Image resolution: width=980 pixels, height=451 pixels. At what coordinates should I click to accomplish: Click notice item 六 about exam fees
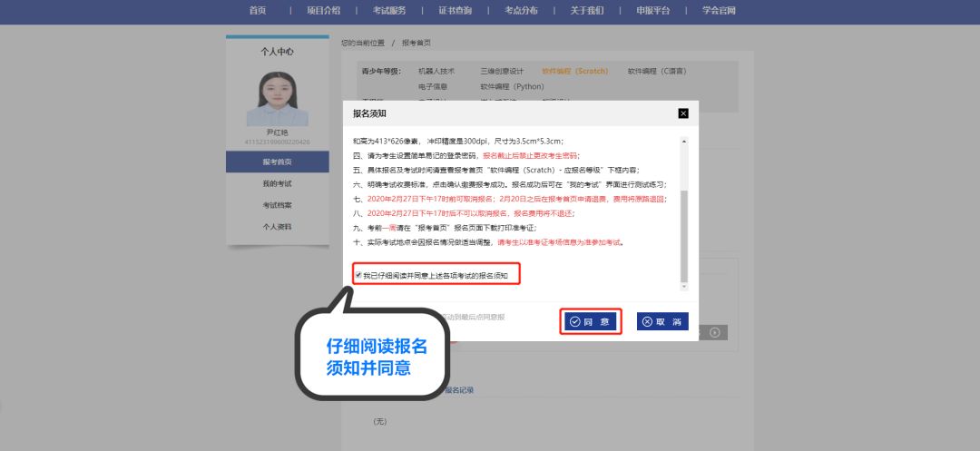point(510,185)
